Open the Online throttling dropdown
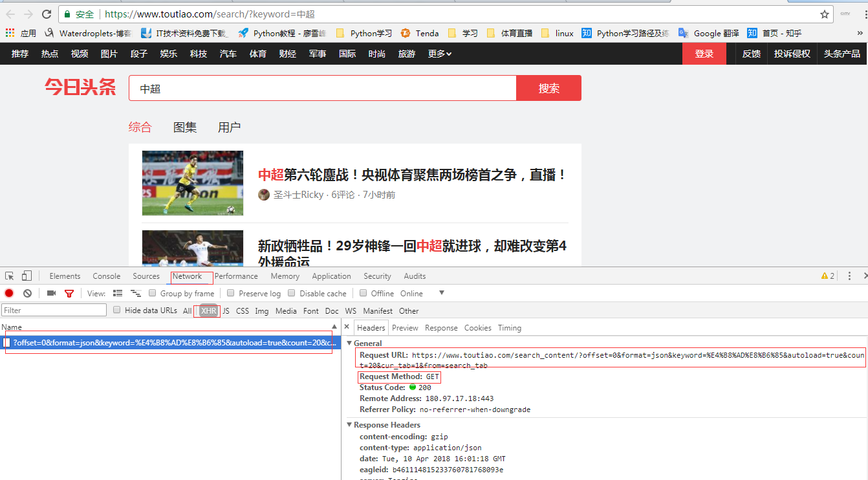This screenshot has width=868, height=480. (422, 293)
